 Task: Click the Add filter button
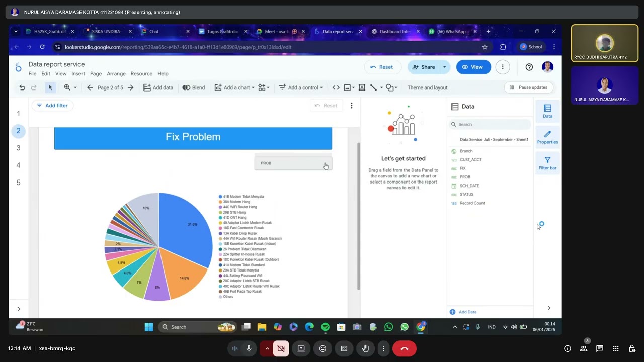pos(52,105)
